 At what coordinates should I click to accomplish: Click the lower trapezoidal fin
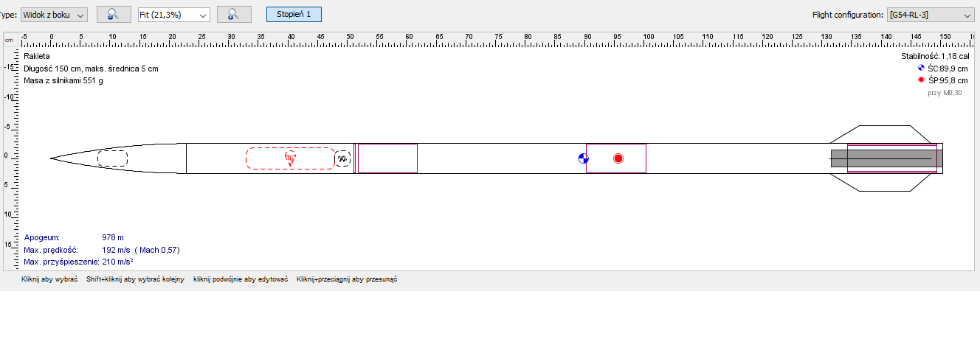[x=886, y=182]
